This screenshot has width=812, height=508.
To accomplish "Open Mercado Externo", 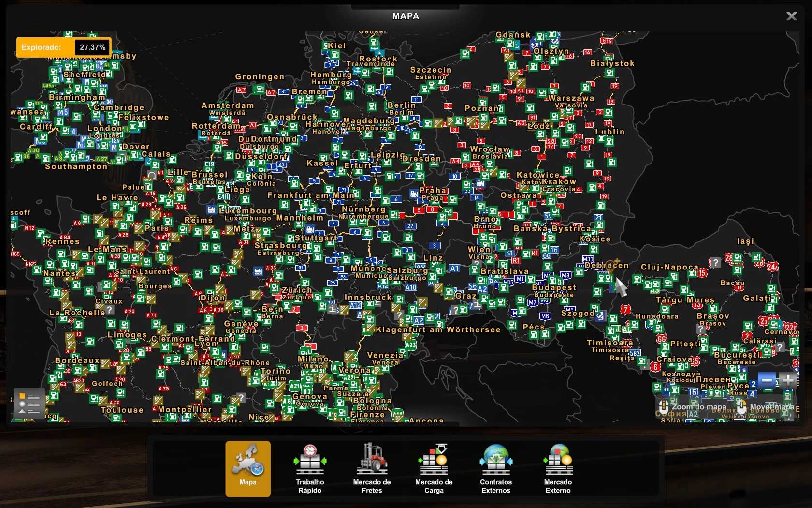I will click(558, 468).
